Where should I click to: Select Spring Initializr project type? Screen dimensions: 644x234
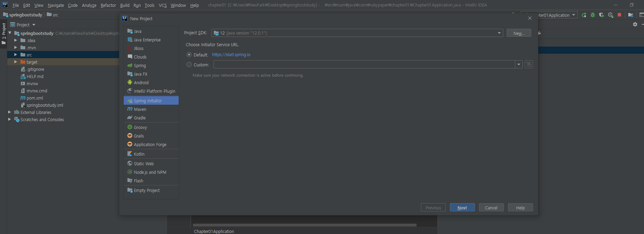(151, 101)
